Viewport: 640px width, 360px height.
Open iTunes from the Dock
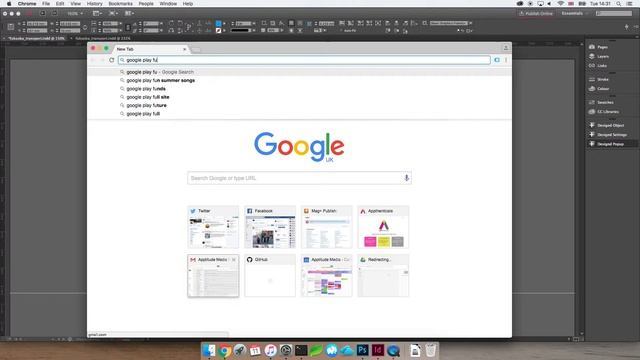pos(270,350)
